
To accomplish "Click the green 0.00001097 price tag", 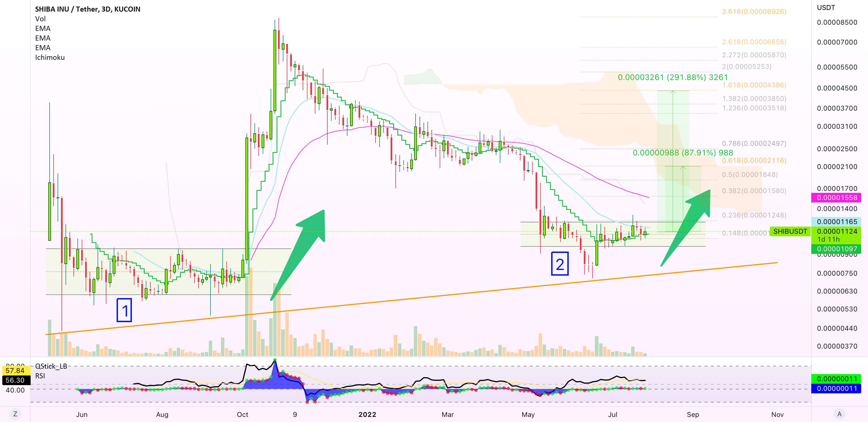I will pos(836,249).
